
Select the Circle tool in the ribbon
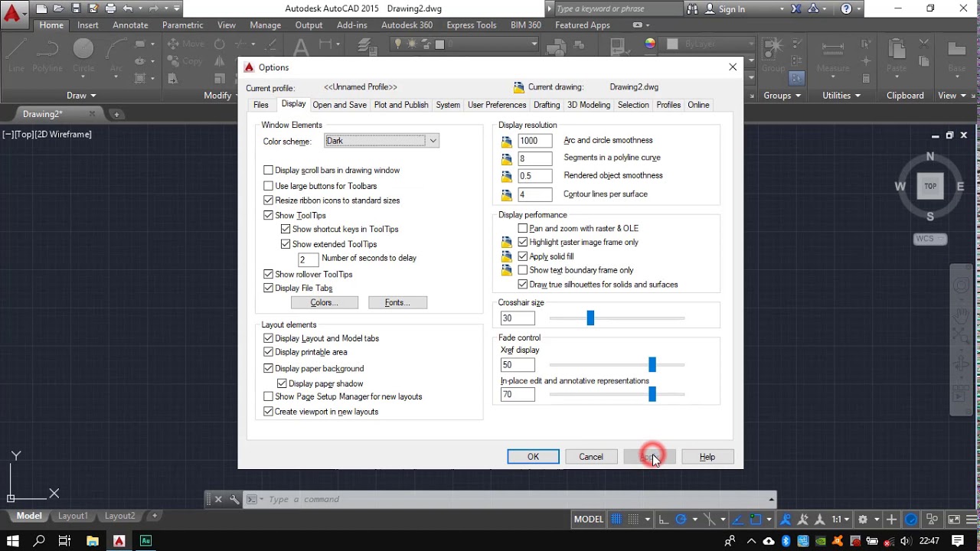pyautogui.click(x=83, y=54)
